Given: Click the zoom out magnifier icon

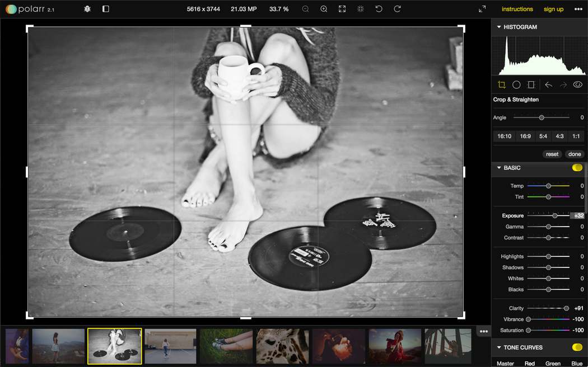Looking at the screenshot, I should [x=305, y=9].
